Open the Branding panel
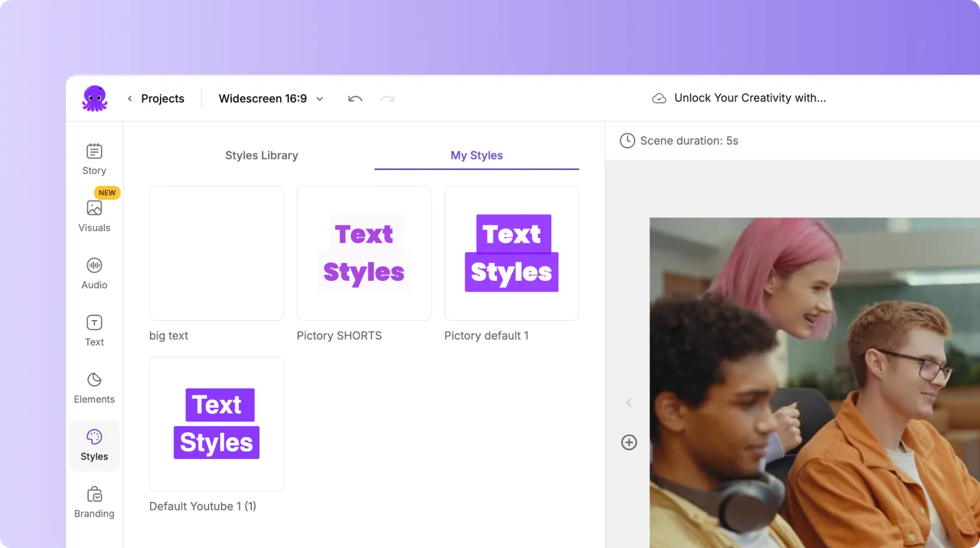Viewport: 980px width, 548px height. (x=95, y=503)
